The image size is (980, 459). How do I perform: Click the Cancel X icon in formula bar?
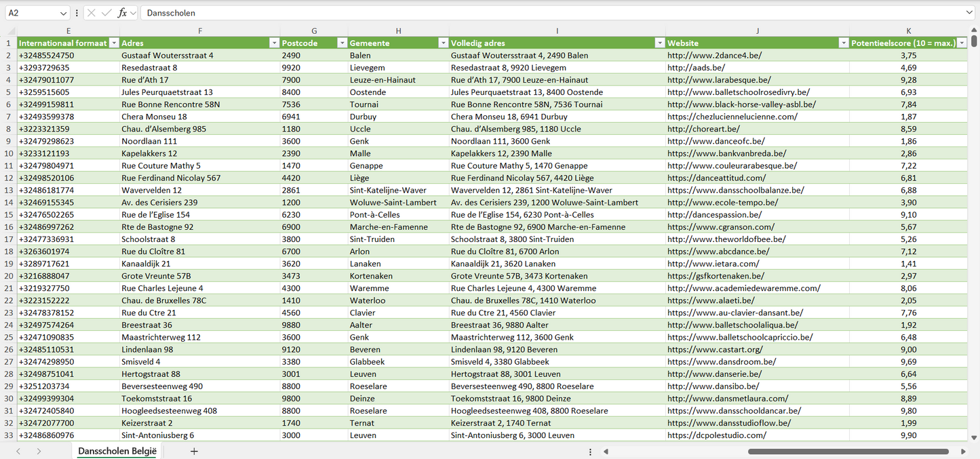(92, 13)
